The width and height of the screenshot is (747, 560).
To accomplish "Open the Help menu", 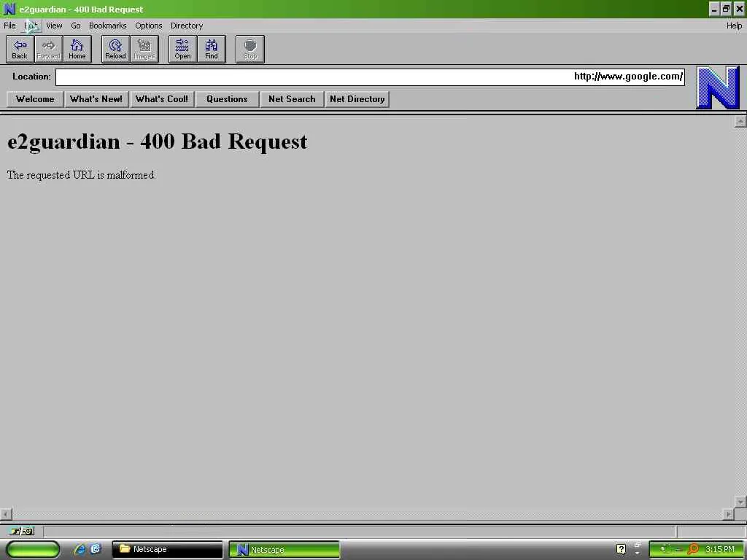I will click(734, 26).
